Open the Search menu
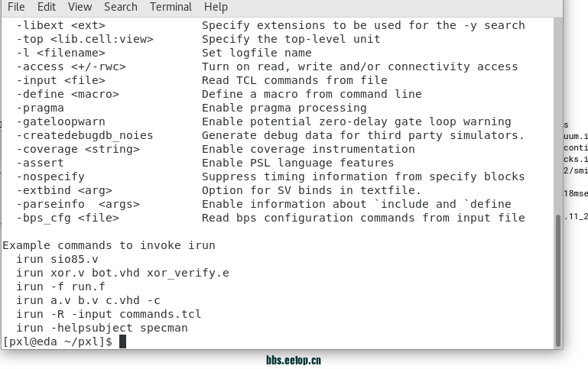 (121, 7)
